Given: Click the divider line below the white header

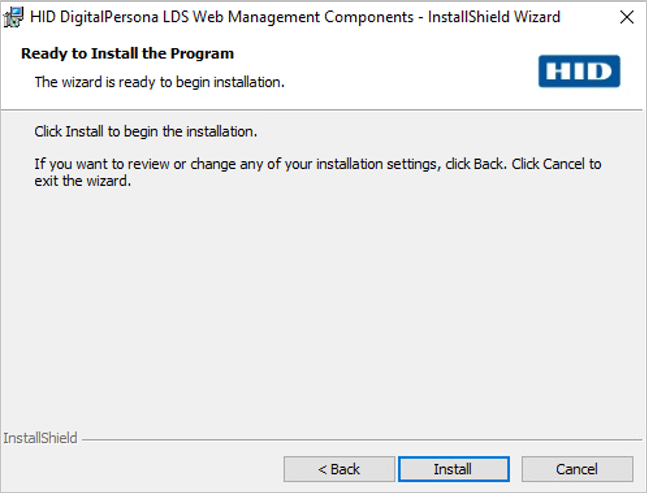Looking at the screenshot, I should click(x=320, y=109).
